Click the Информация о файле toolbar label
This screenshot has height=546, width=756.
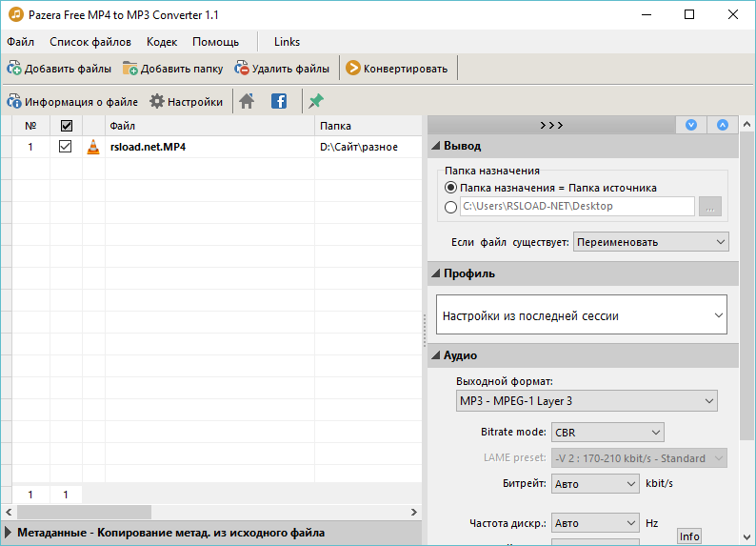tap(81, 102)
